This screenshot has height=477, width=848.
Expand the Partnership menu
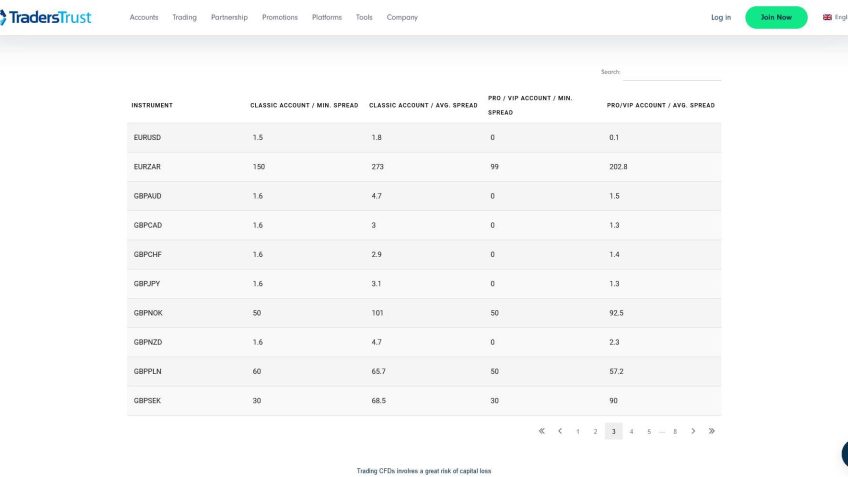point(229,18)
